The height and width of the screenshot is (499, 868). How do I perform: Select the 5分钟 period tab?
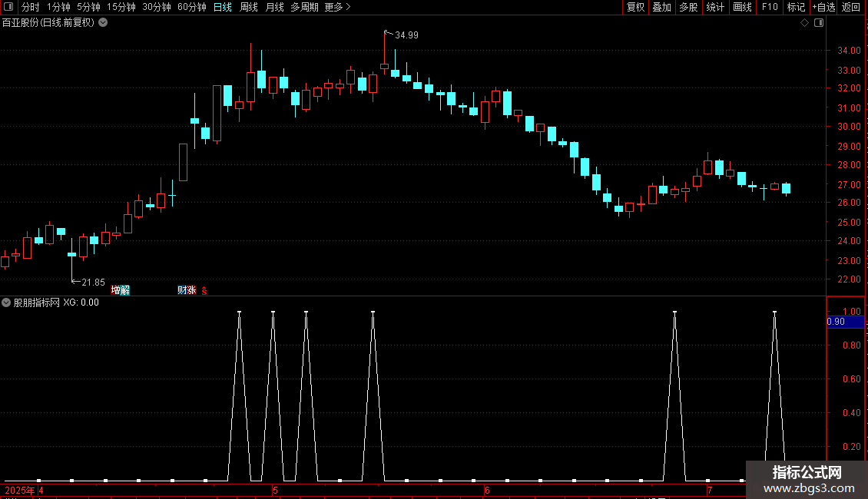[x=88, y=7]
